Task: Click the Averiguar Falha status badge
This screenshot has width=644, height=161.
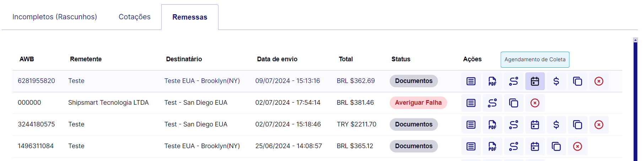Action: [x=418, y=103]
